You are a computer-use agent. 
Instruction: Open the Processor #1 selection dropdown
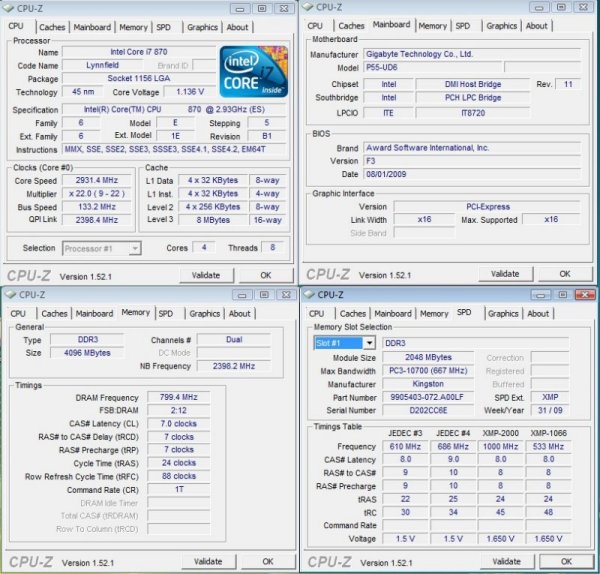click(135, 249)
